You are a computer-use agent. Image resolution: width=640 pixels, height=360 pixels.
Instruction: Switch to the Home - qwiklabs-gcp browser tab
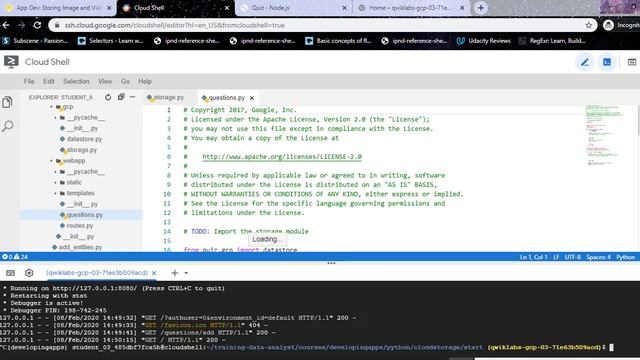410,8
